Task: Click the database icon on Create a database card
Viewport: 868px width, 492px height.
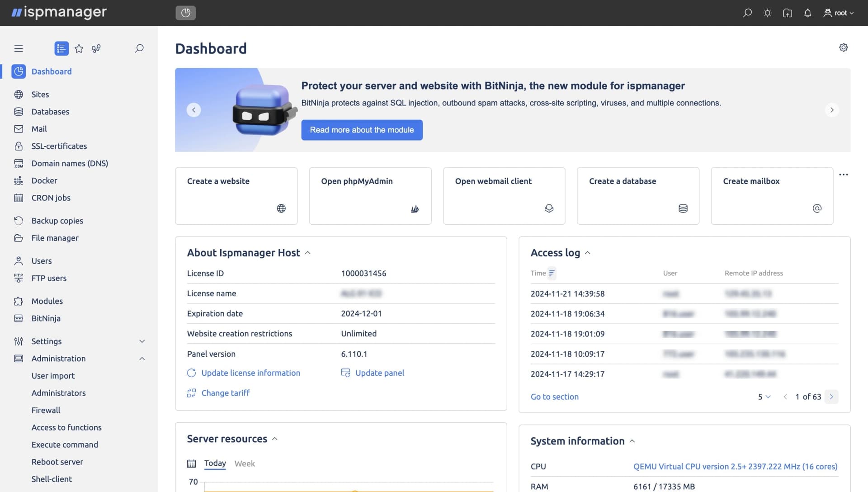Action: (x=683, y=208)
